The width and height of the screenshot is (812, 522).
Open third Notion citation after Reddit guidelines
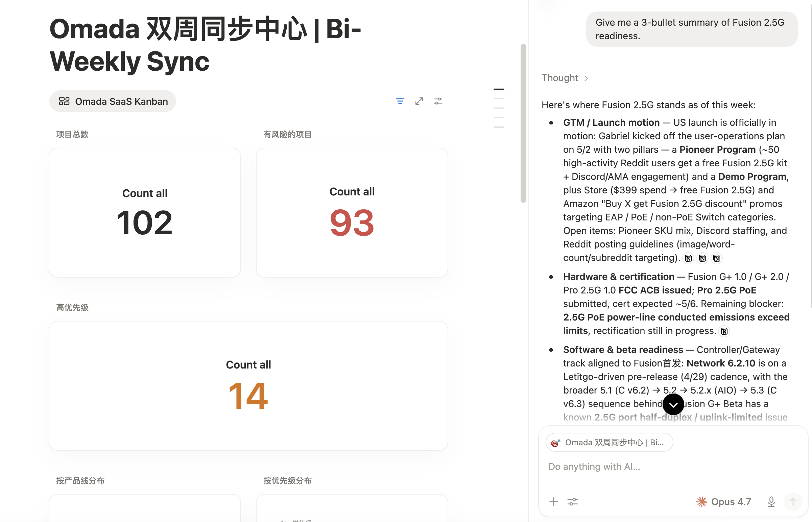[716, 258]
